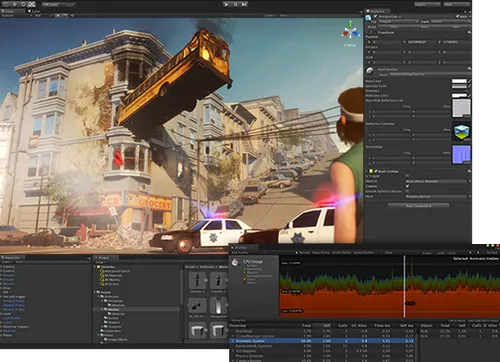Click the white frame marker in CPU graph
The height and width of the screenshot is (362, 500).
[x=405, y=287]
